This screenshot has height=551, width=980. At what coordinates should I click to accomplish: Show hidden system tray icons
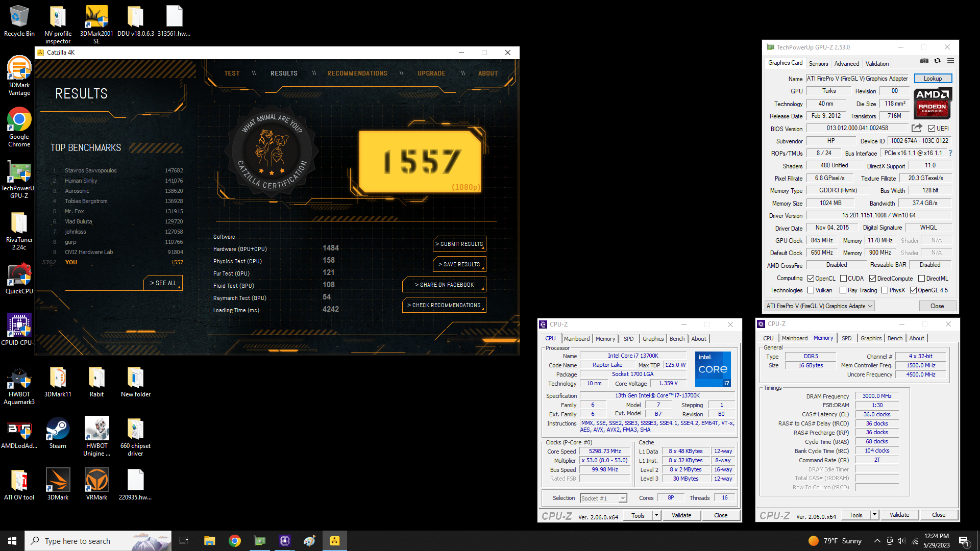click(877, 541)
